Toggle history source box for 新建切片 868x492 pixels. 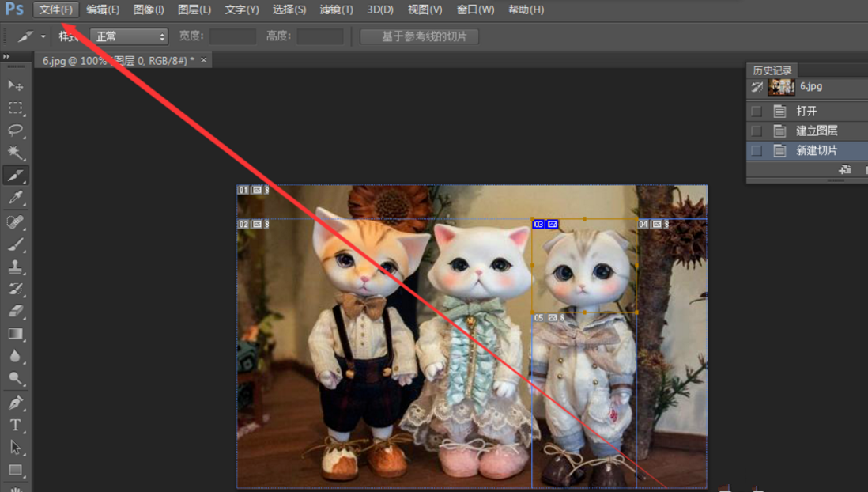click(x=757, y=150)
